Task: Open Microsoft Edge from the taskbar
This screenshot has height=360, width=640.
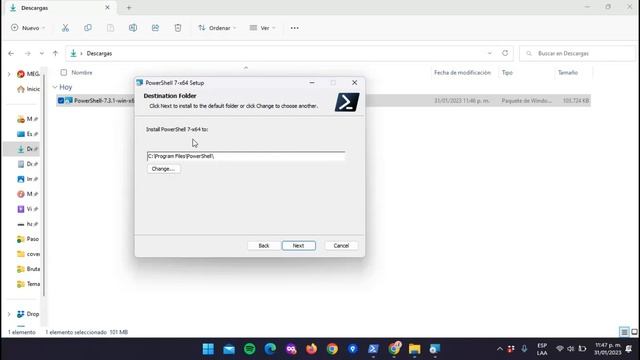Action: (270, 349)
